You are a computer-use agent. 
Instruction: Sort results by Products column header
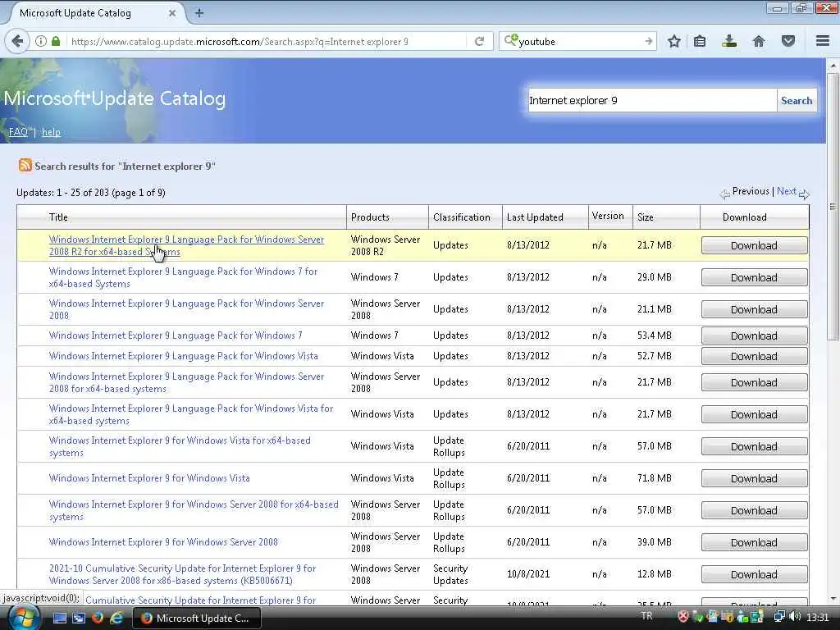click(370, 217)
